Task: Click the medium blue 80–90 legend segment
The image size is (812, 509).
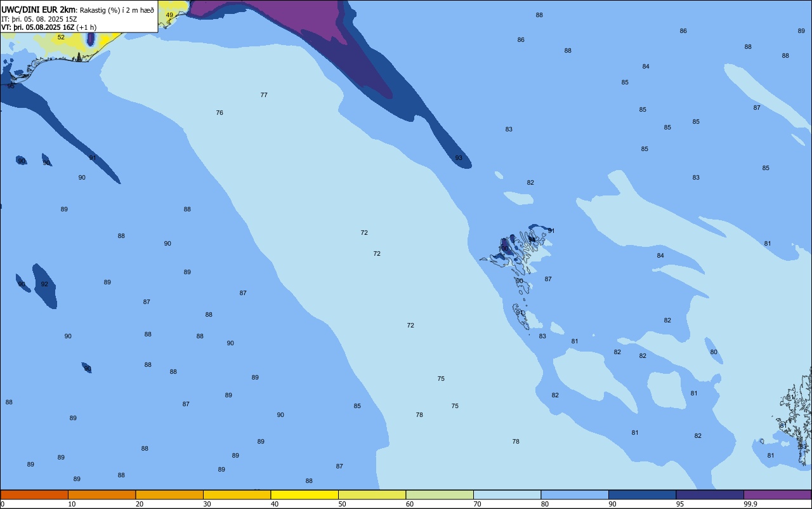Action: [x=575, y=494]
